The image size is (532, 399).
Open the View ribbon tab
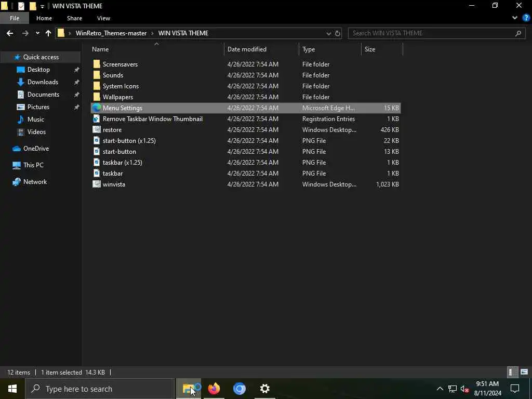click(103, 18)
